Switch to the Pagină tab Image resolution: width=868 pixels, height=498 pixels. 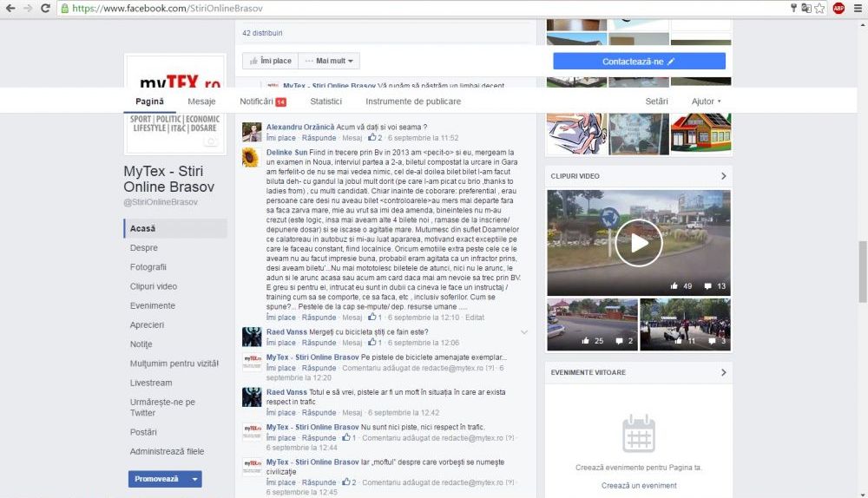point(149,102)
